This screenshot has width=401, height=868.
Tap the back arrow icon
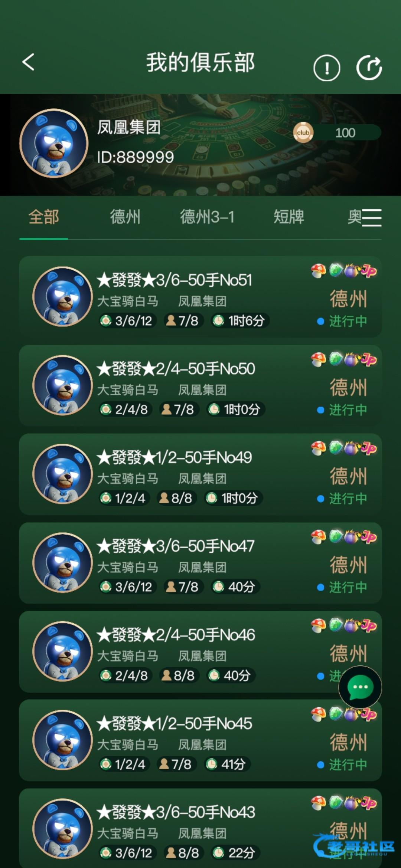28,62
